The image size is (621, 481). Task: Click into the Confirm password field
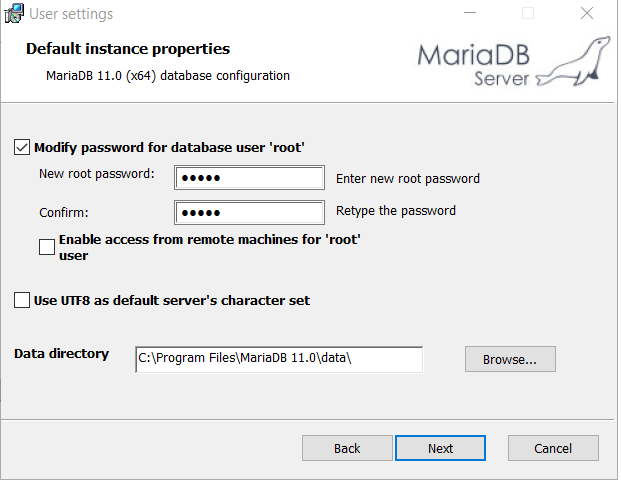click(250, 213)
